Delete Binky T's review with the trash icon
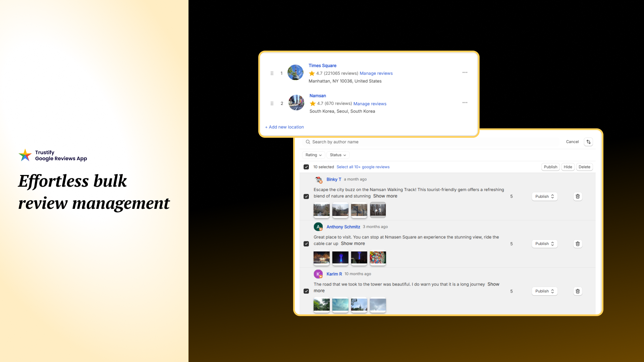Image resolution: width=644 pixels, height=362 pixels. 578,196
